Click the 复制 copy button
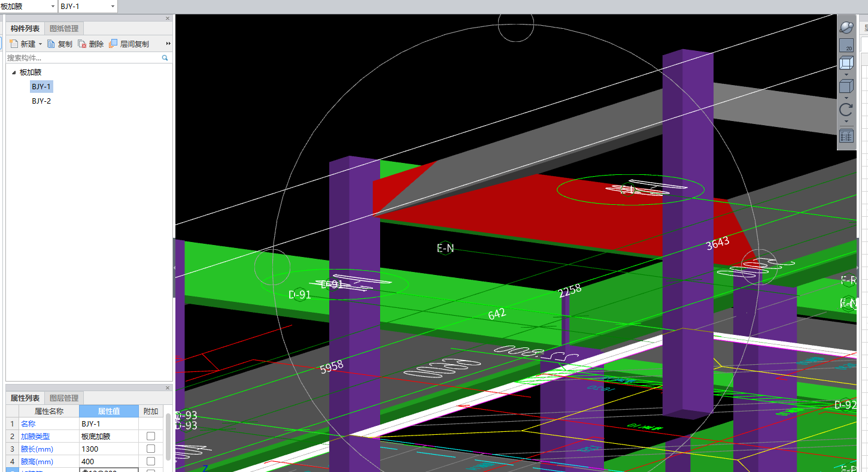This screenshot has width=868, height=472. point(60,44)
